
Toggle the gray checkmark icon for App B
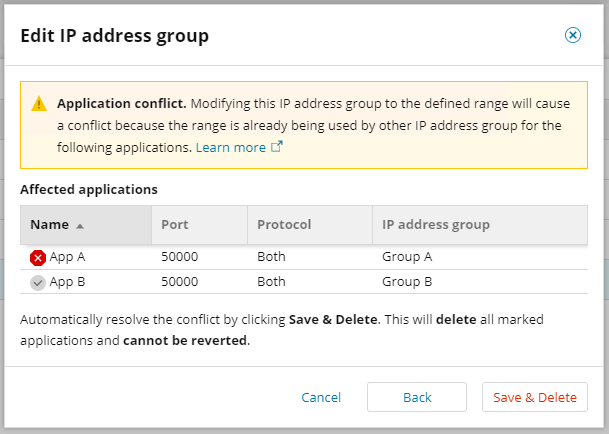click(x=38, y=282)
